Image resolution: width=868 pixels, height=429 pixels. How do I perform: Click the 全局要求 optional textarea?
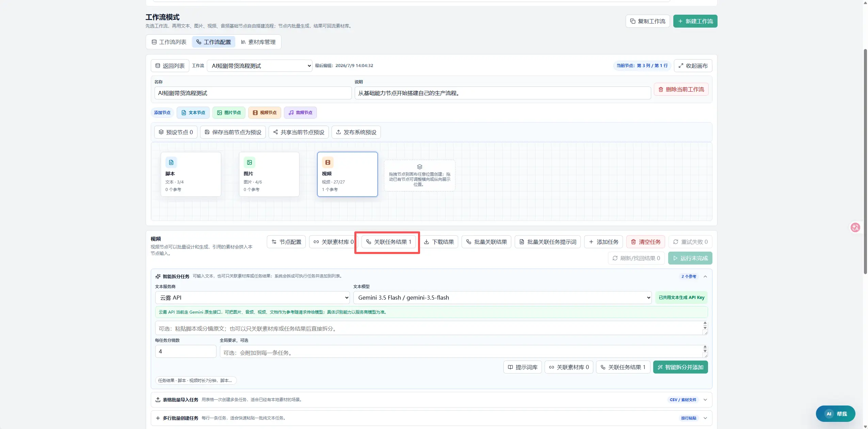click(x=464, y=352)
